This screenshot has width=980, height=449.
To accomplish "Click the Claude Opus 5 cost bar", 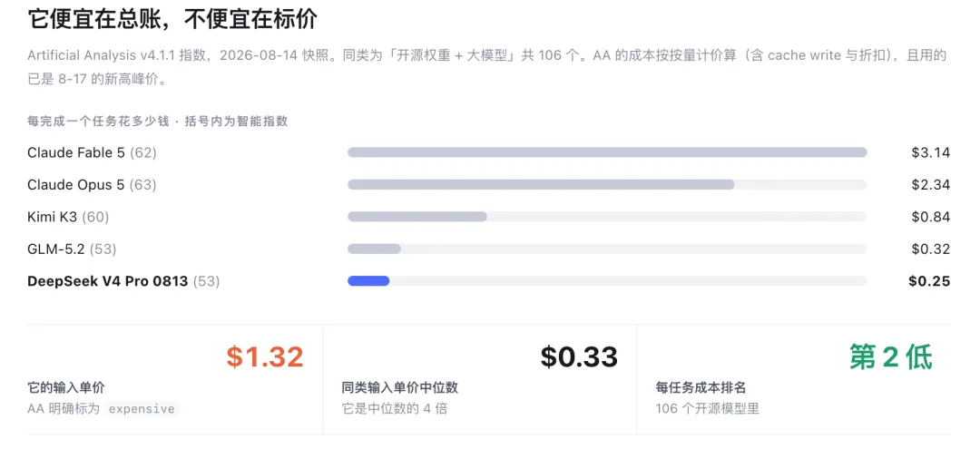I will [x=541, y=185].
